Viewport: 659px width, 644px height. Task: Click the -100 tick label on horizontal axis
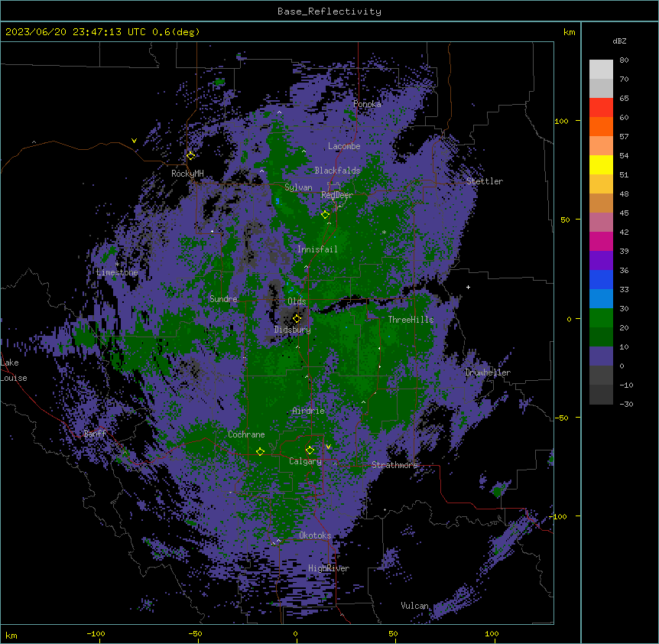pos(96,633)
